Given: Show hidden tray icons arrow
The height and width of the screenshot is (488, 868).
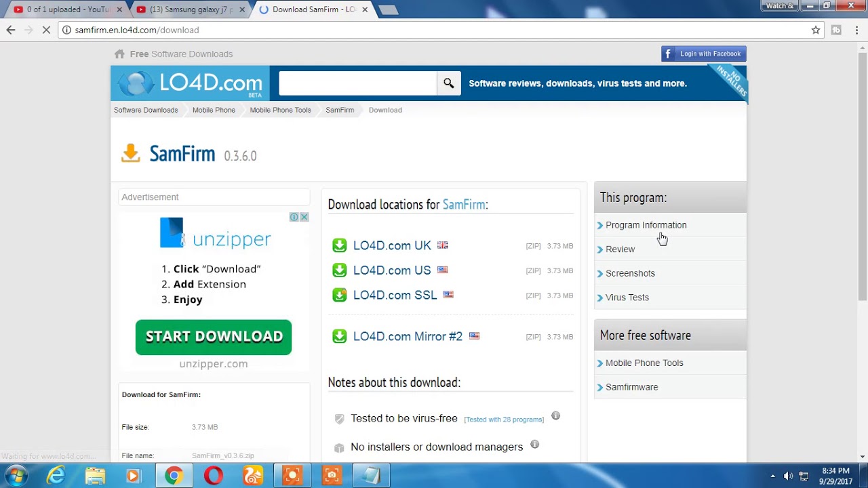Looking at the screenshot, I should 772,476.
